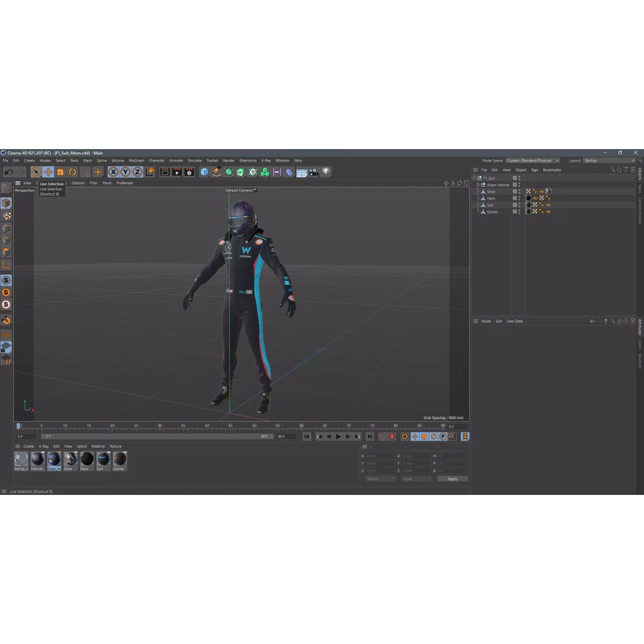The height and width of the screenshot is (644, 644).
Task: Open the Render Settings
Action: pos(189,172)
